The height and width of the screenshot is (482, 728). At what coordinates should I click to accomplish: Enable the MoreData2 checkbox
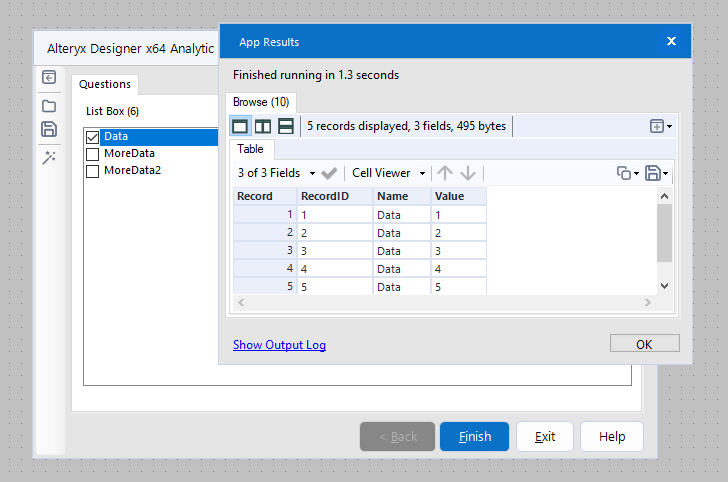tap(93, 171)
